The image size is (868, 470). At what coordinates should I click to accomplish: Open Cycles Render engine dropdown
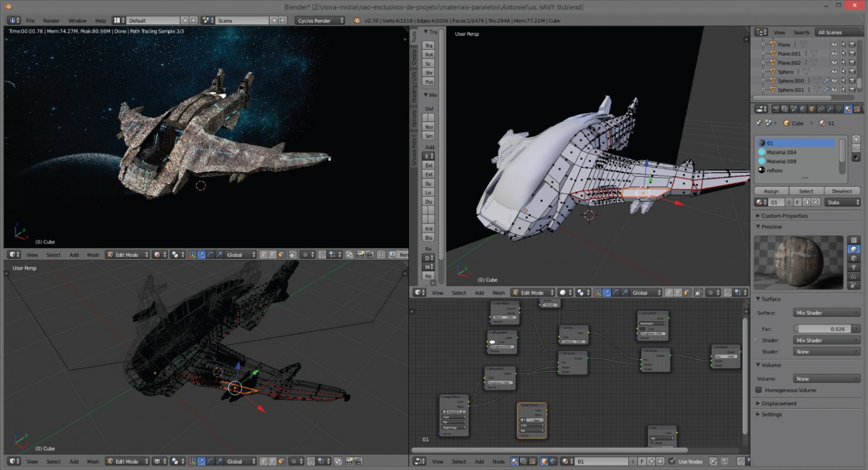click(x=320, y=20)
